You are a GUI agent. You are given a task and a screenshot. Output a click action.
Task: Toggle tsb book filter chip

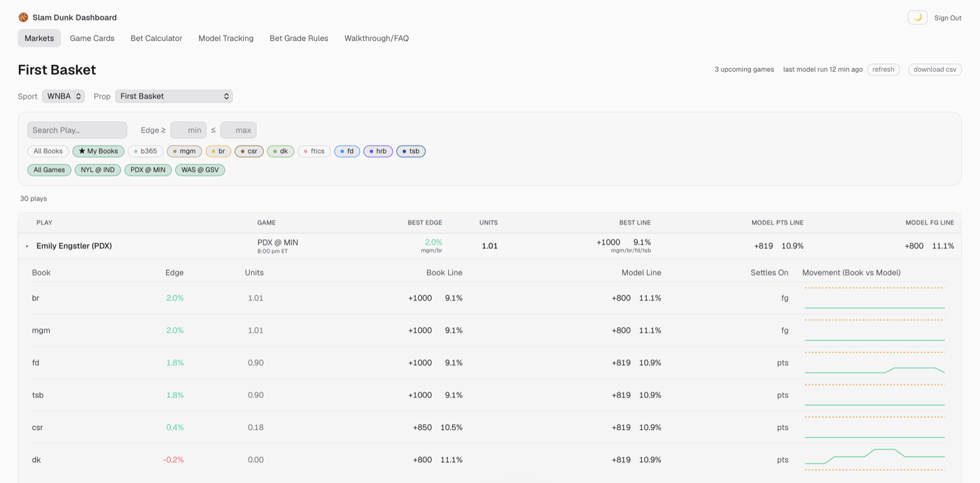coord(411,151)
